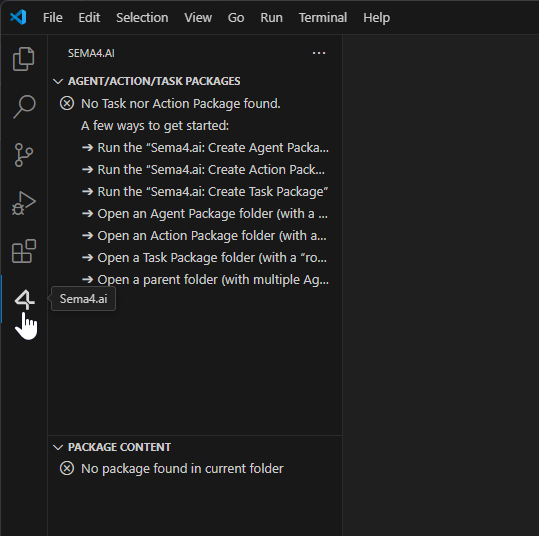Click Run the Create Agent Package entry

195,147
